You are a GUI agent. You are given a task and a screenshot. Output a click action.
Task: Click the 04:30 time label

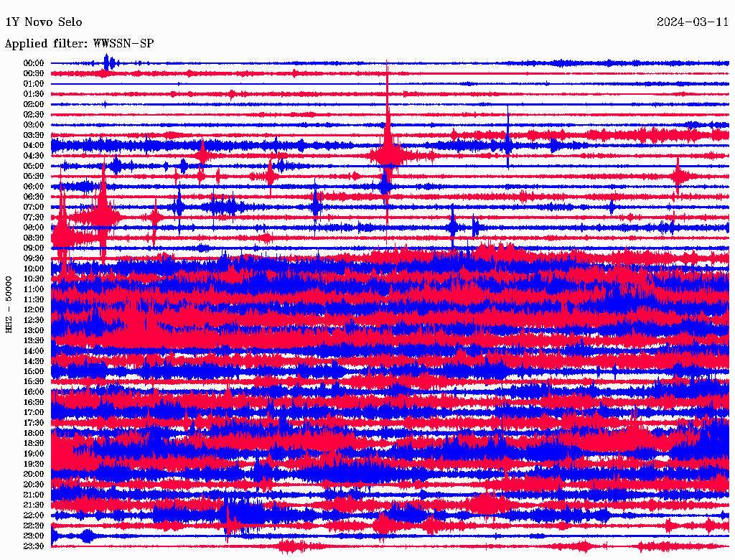34,156
